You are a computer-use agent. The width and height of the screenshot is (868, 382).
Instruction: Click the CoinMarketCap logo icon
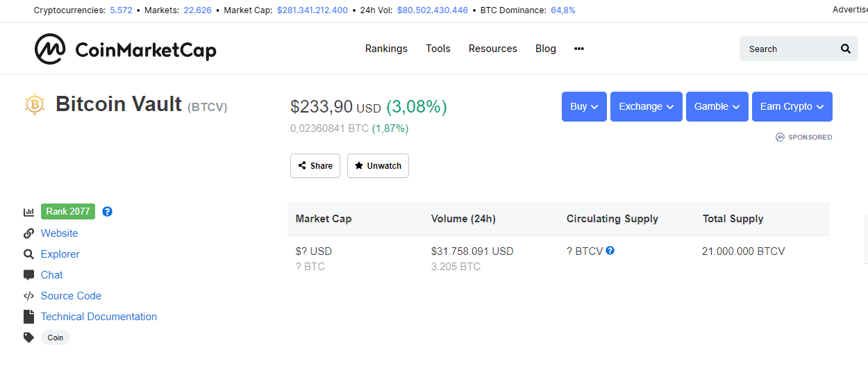(x=50, y=49)
